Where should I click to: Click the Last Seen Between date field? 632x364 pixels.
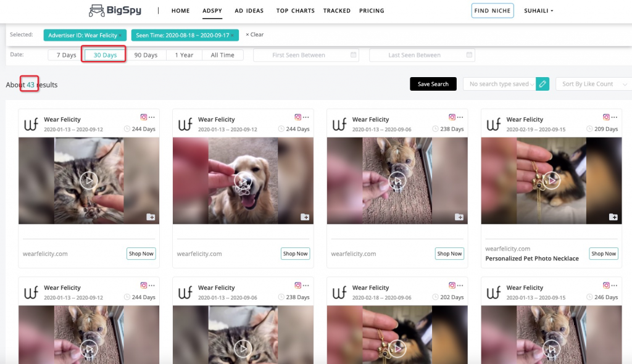(422, 55)
